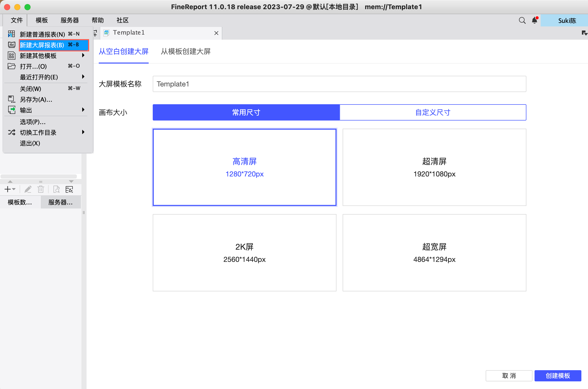Open the 服务器 menu in the menu bar
588x389 pixels.
(x=69, y=20)
